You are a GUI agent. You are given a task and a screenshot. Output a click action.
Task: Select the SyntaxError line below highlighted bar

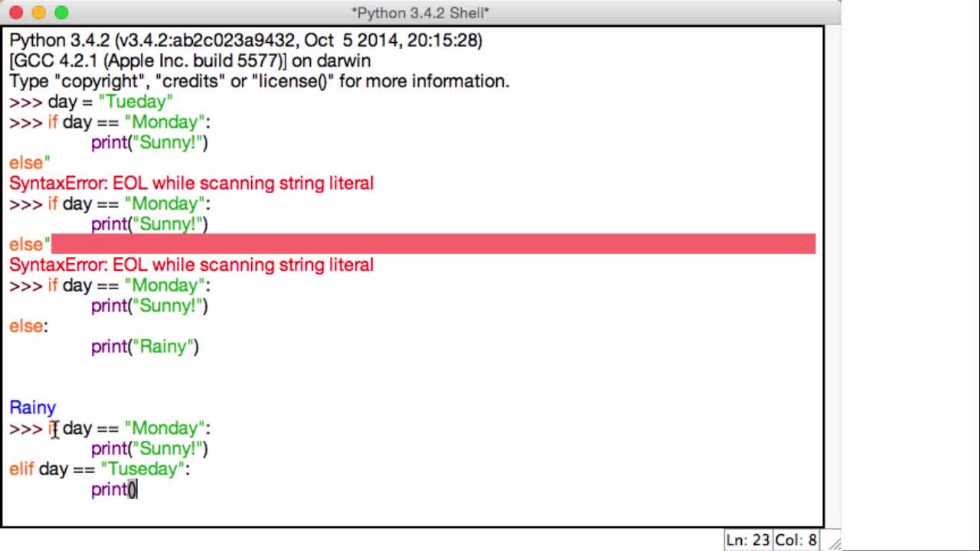click(191, 265)
